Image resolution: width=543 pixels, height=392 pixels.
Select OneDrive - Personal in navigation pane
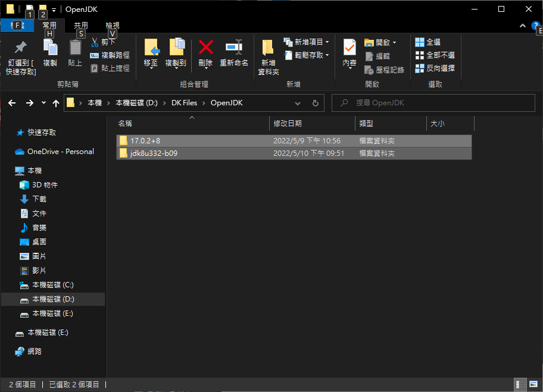point(61,152)
